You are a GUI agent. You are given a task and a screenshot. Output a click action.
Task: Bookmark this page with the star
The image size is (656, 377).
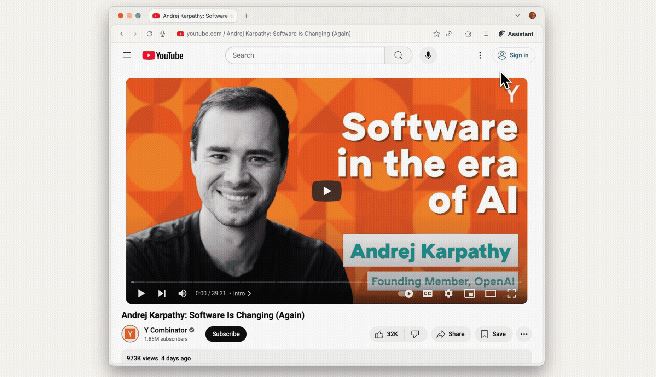click(436, 34)
